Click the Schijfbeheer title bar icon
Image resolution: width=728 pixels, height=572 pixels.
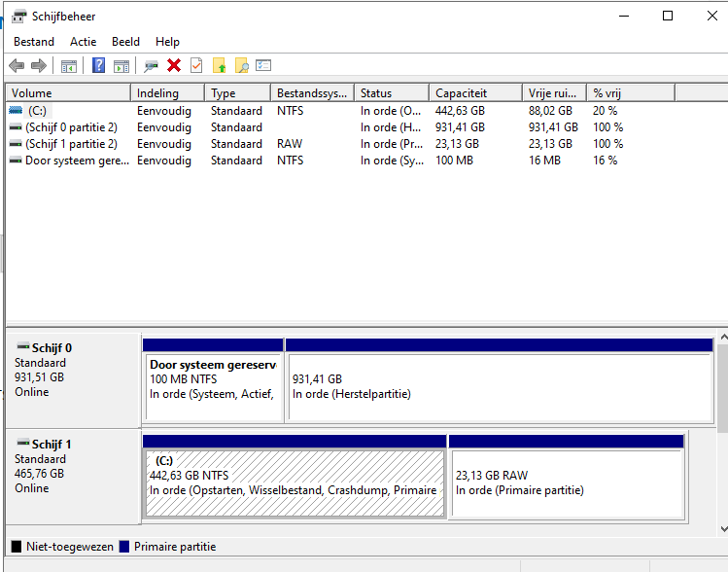(x=19, y=17)
